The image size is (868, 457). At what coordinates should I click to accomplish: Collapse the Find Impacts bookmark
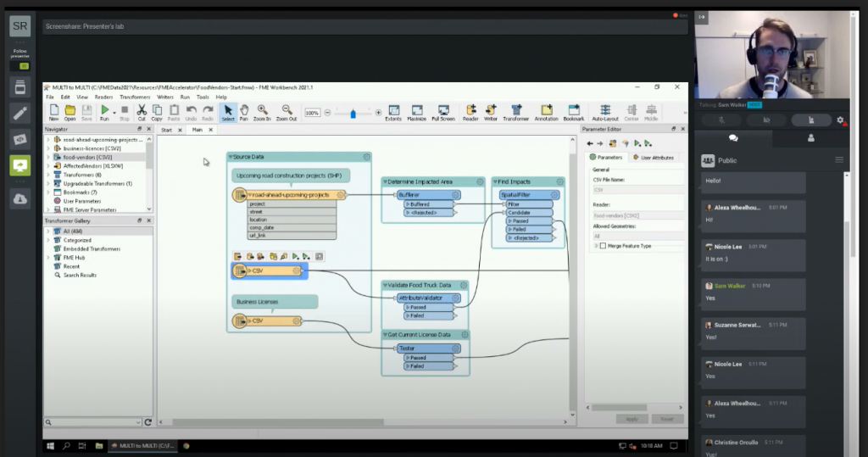pos(495,181)
